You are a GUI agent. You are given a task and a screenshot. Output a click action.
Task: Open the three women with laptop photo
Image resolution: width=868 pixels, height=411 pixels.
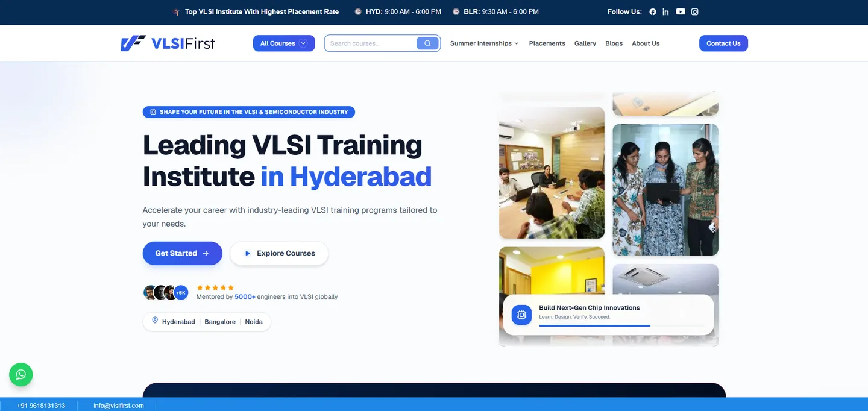[x=665, y=190]
